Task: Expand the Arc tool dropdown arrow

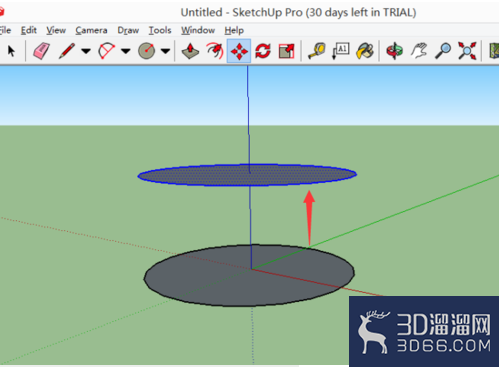Action: pos(126,51)
